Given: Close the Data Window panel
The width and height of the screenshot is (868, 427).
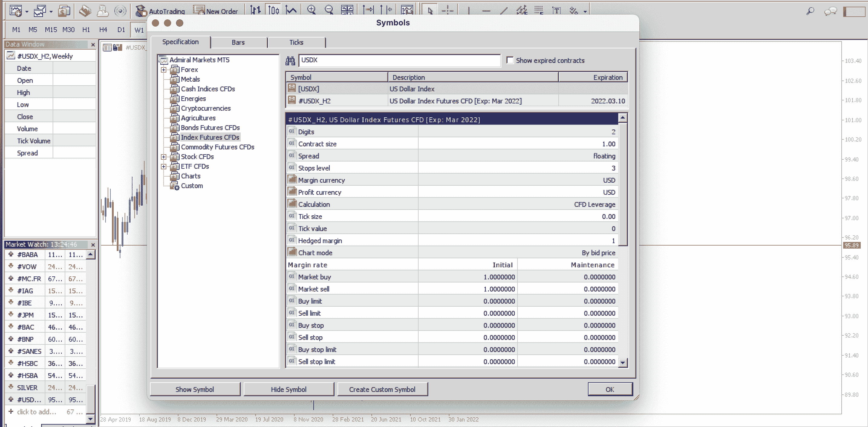Looking at the screenshot, I should tap(93, 44).
